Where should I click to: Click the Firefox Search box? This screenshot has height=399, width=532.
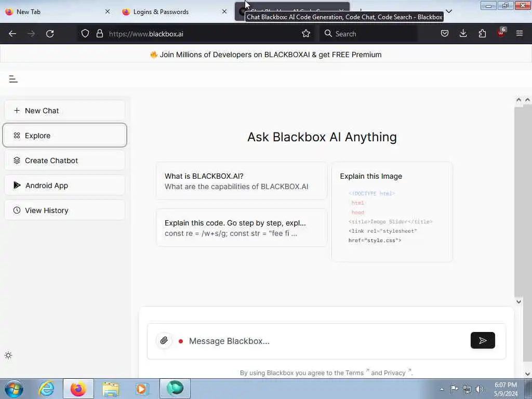click(368, 34)
